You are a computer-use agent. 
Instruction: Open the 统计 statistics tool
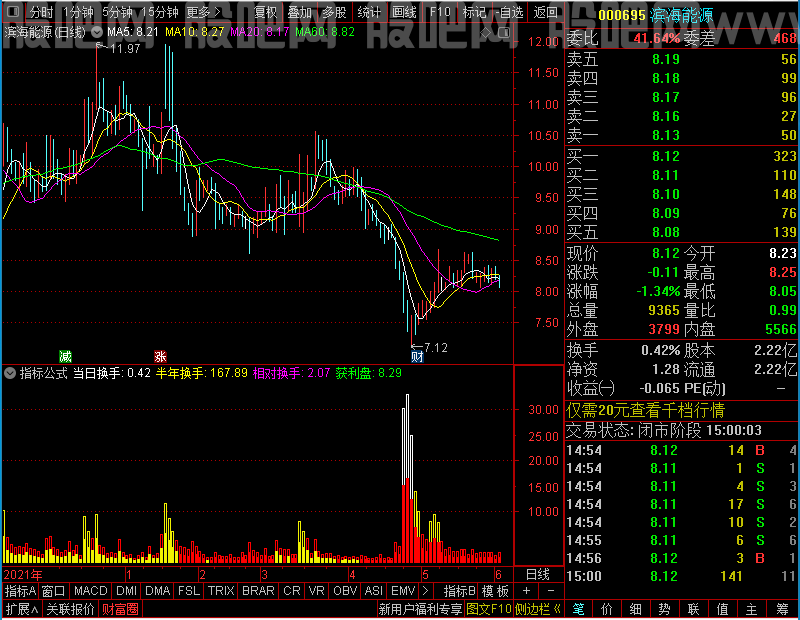[x=369, y=12]
